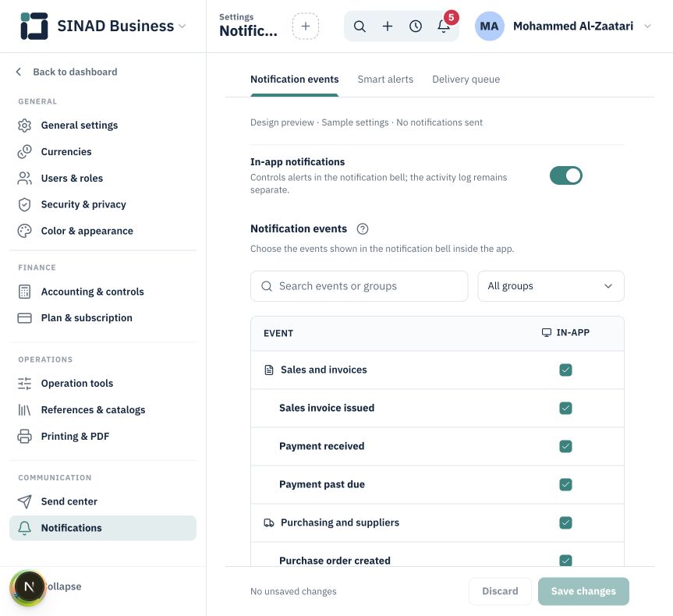This screenshot has height=616, width=673.
Task: Open Plan & subscription in sidebar
Action: click(x=103, y=318)
